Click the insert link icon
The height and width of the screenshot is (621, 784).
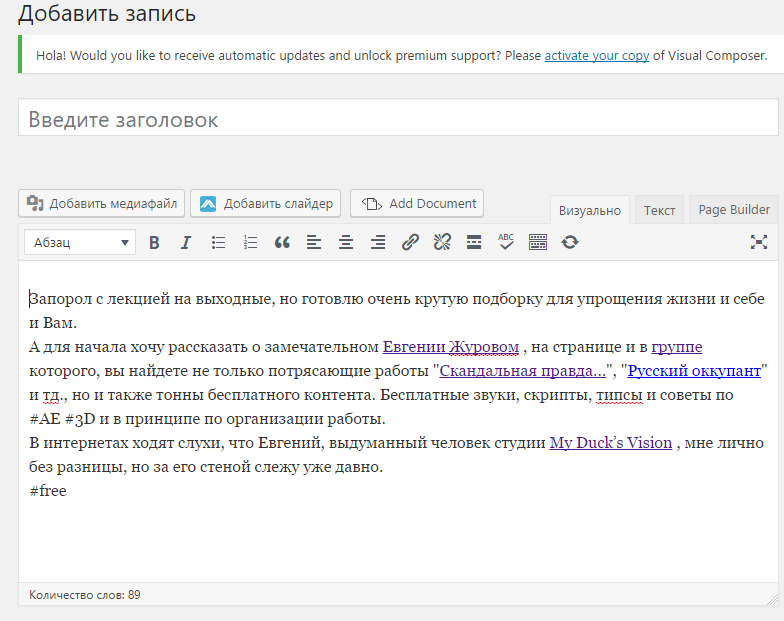410,242
